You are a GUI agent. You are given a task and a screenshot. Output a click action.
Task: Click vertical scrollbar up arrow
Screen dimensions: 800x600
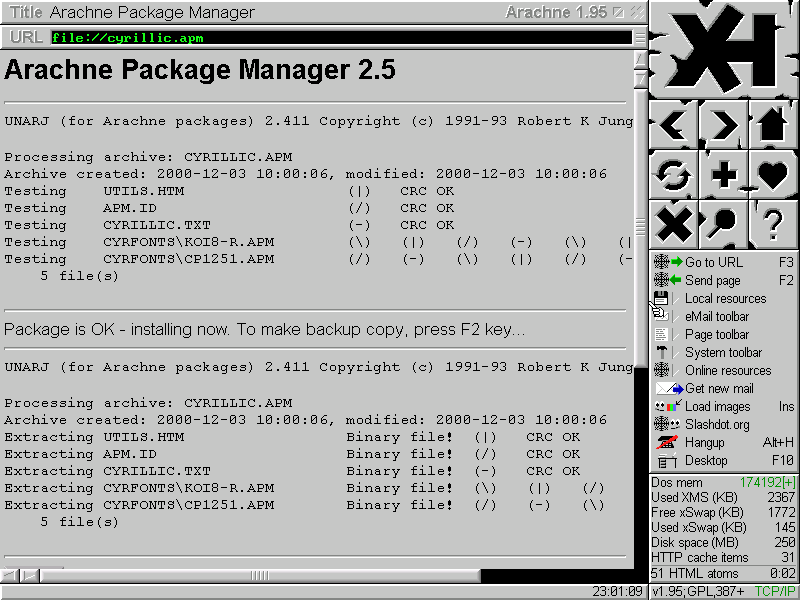coord(640,60)
